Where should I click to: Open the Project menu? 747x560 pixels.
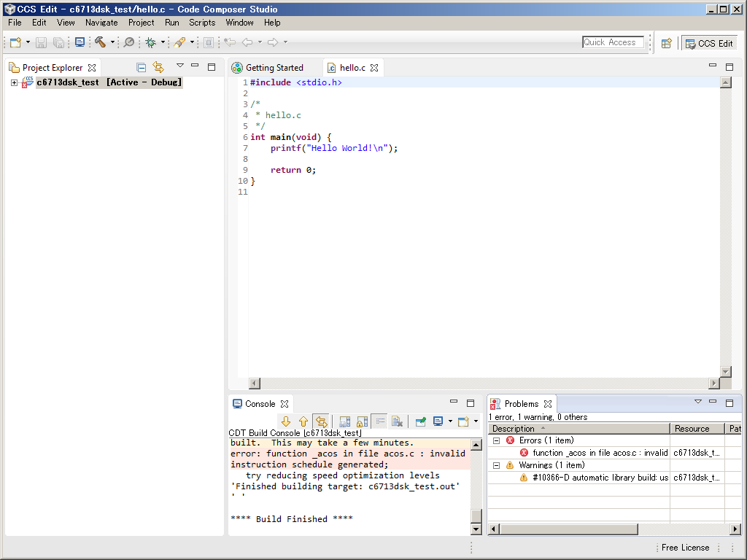coord(141,23)
